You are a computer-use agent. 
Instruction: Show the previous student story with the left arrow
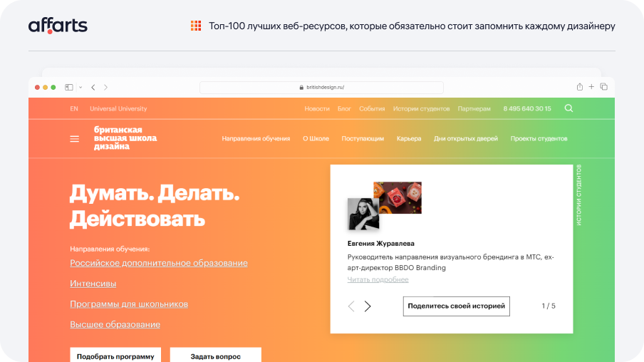(x=351, y=306)
